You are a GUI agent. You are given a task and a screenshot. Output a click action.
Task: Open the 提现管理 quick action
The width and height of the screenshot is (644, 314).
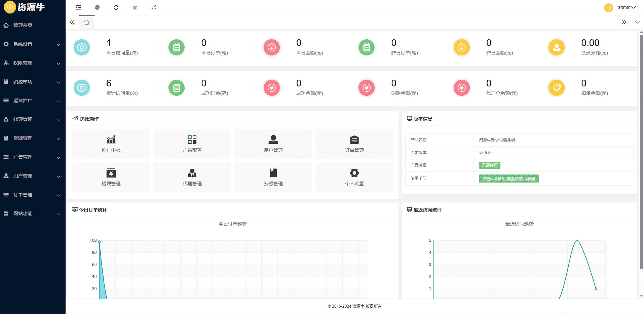[111, 177]
